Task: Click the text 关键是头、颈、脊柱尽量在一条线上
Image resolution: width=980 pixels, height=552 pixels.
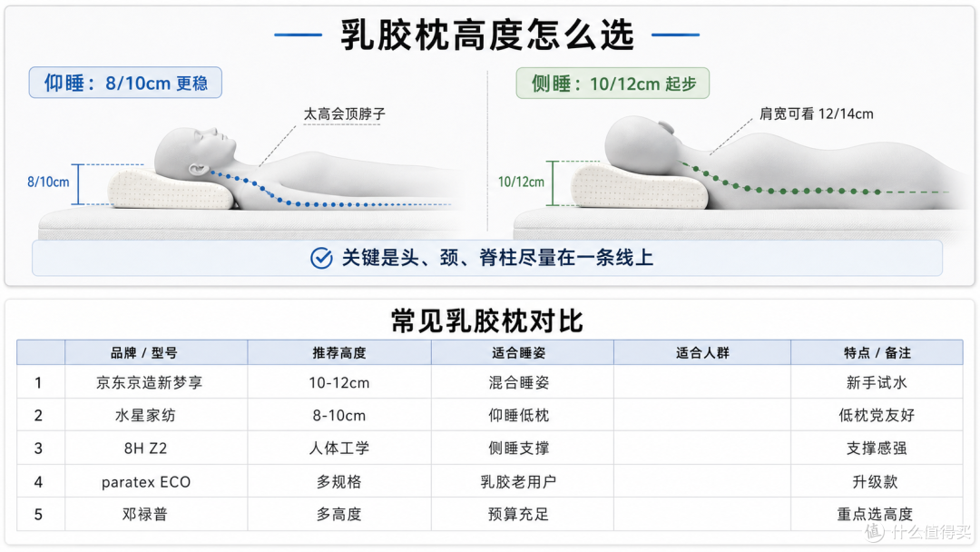Action: click(497, 258)
